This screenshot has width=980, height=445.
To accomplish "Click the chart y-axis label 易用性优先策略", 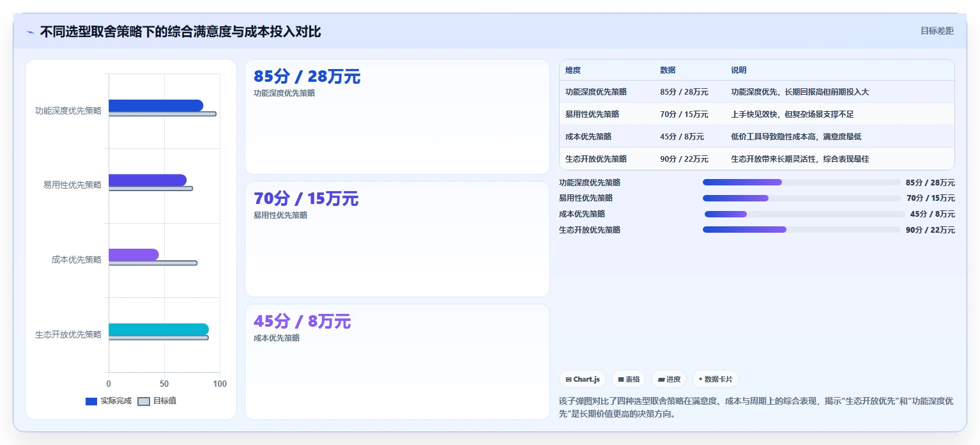I will coord(73,185).
